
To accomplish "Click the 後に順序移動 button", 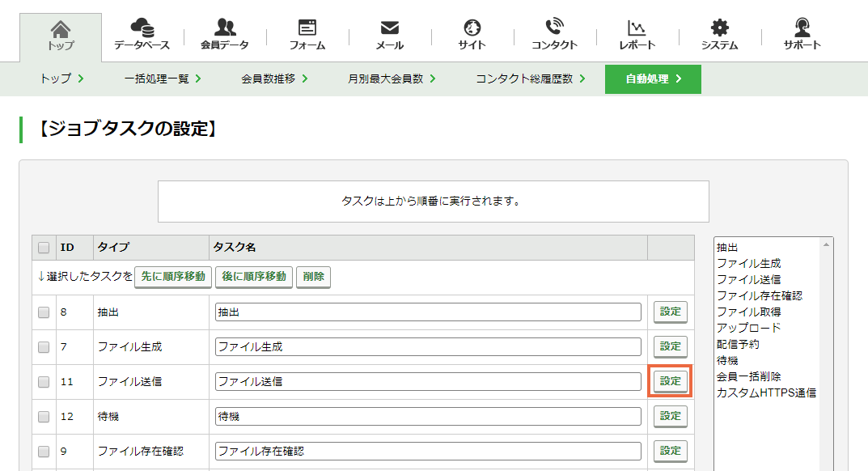I will click(x=254, y=277).
